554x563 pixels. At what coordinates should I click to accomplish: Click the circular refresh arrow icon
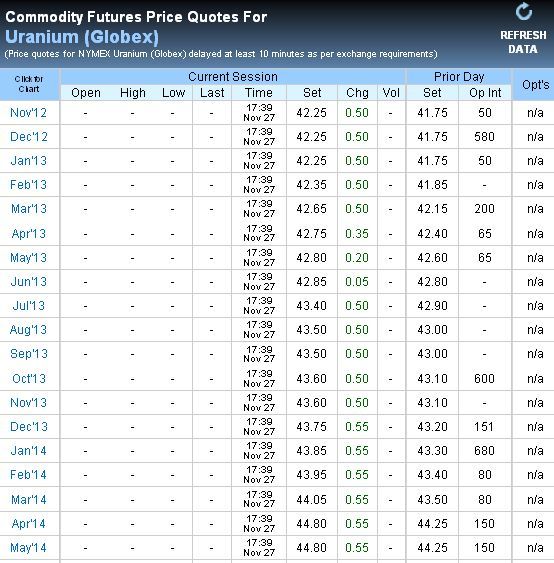click(x=523, y=11)
